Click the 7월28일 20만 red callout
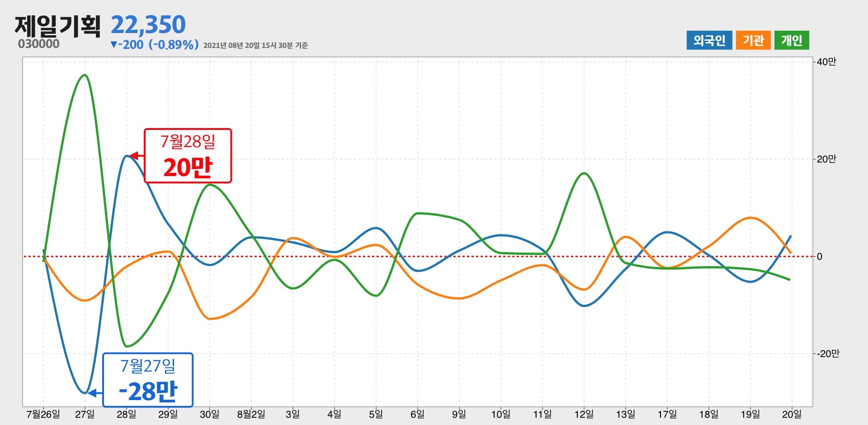The image size is (868, 425). tap(188, 156)
